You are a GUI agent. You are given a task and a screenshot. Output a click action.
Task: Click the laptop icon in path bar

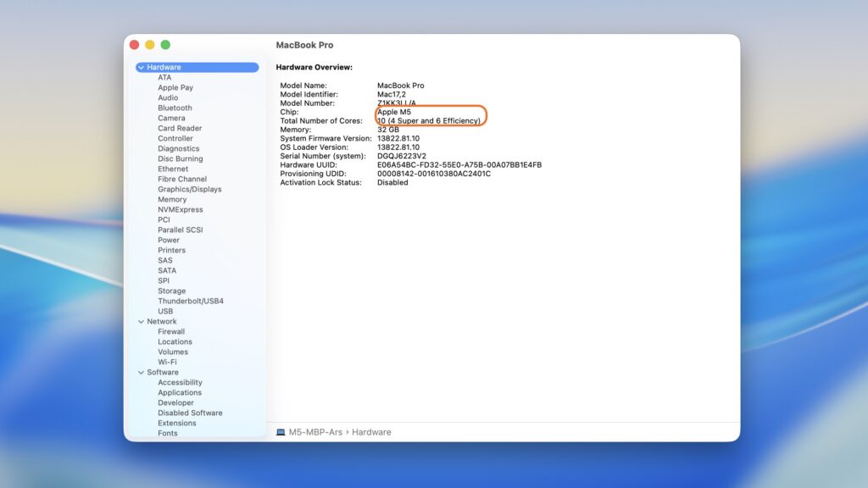point(281,432)
